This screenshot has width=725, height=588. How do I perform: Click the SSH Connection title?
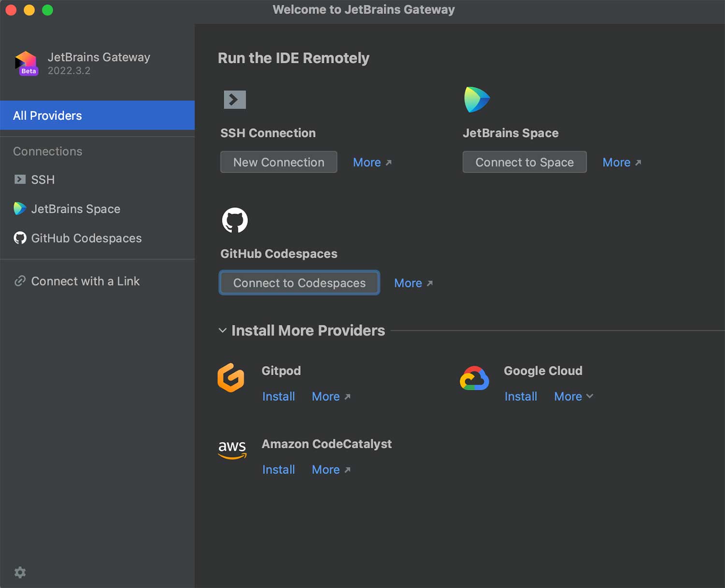click(268, 133)
